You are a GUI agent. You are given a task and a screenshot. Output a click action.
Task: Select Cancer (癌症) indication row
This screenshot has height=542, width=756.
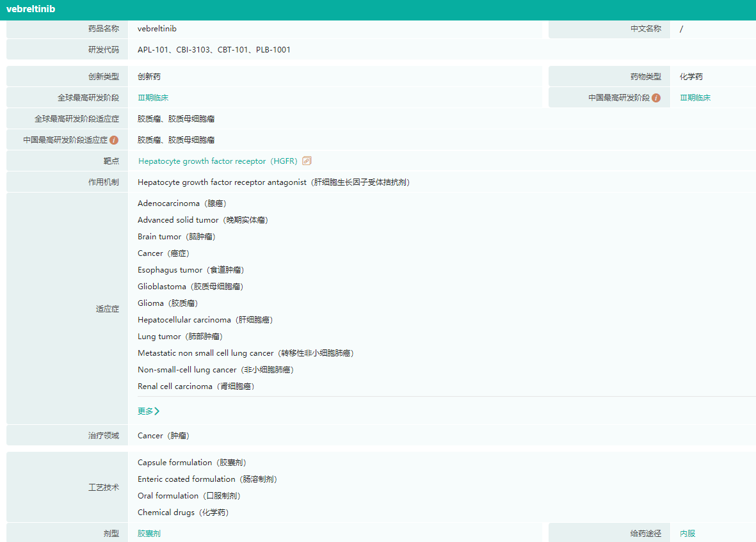[x=163, y=253]
